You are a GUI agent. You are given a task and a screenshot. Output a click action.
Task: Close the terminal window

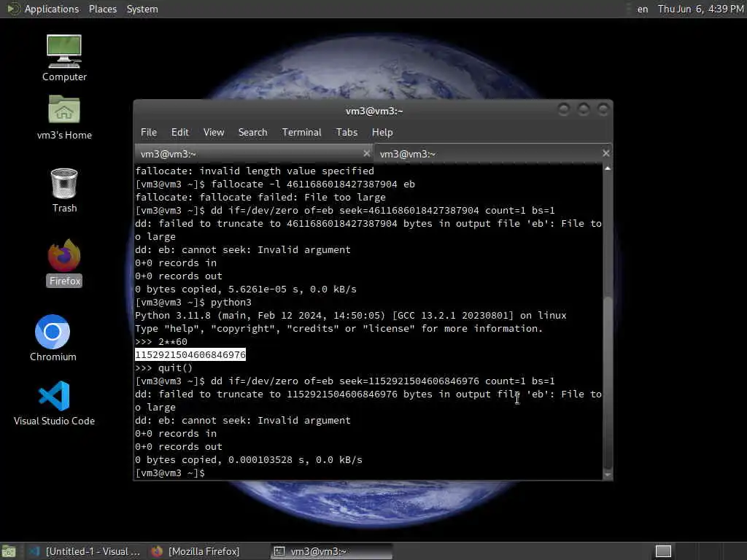(x=603, y=110)
